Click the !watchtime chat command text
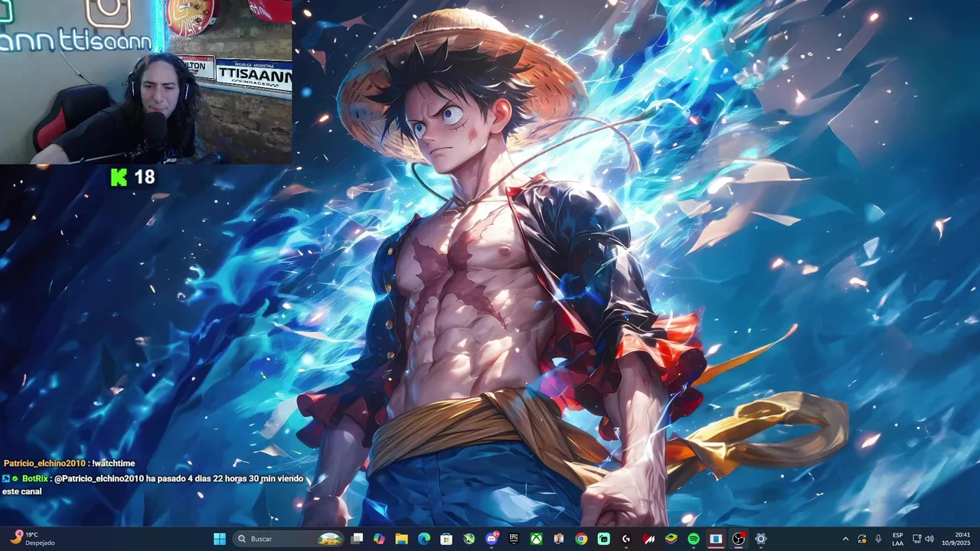This screenshot has height=551, width=980. 114,464
